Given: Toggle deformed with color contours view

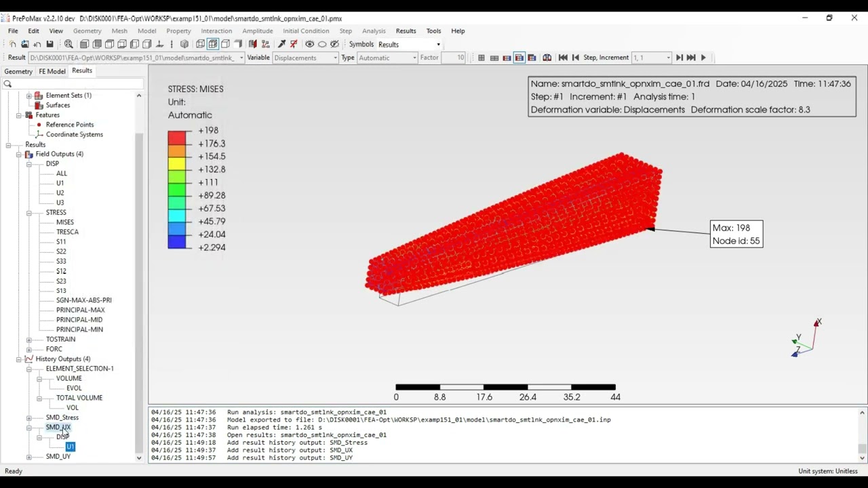Looking at the screenshot, I should pos(519,58).
